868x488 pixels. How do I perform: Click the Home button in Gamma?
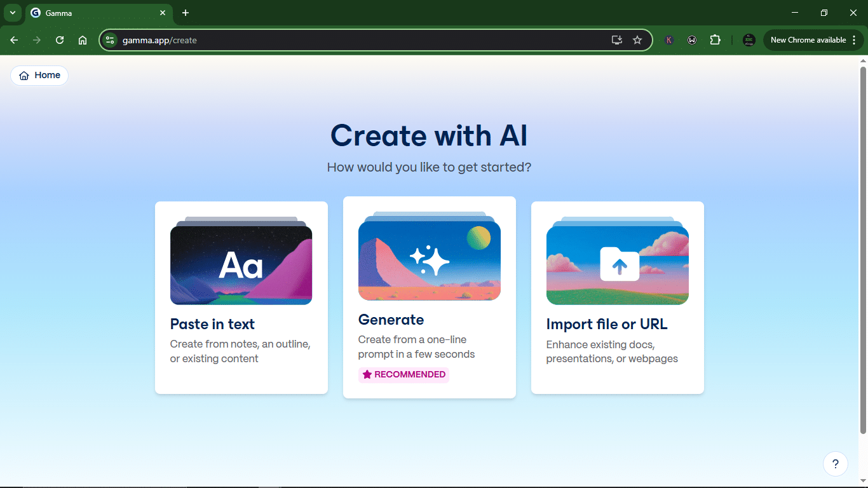click(39, 76)
